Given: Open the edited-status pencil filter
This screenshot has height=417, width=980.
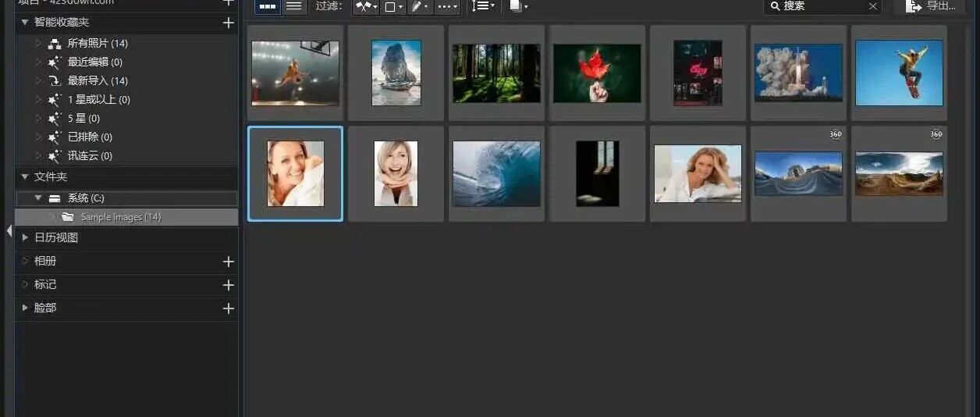Looking at the screenshot, I should 420,6.
